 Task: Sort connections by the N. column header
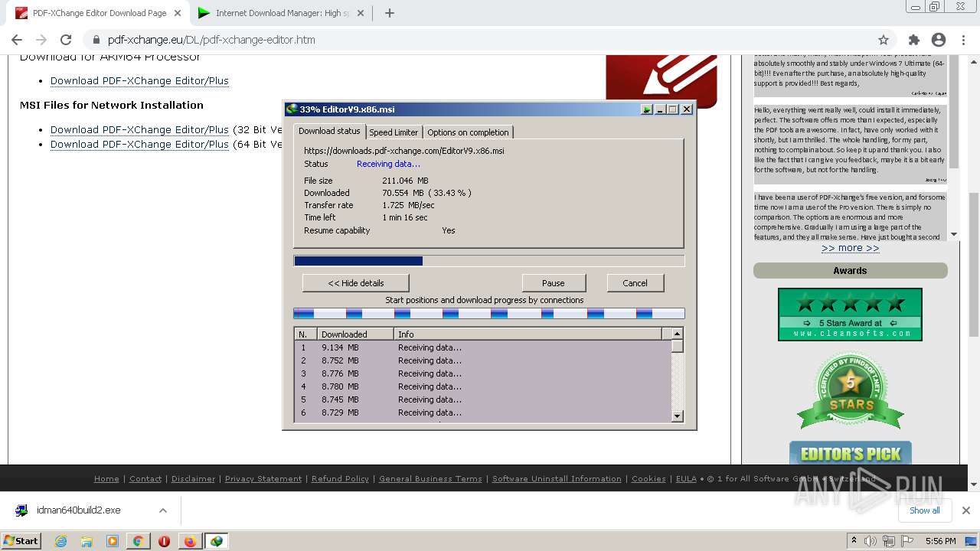tap(306, 334)
